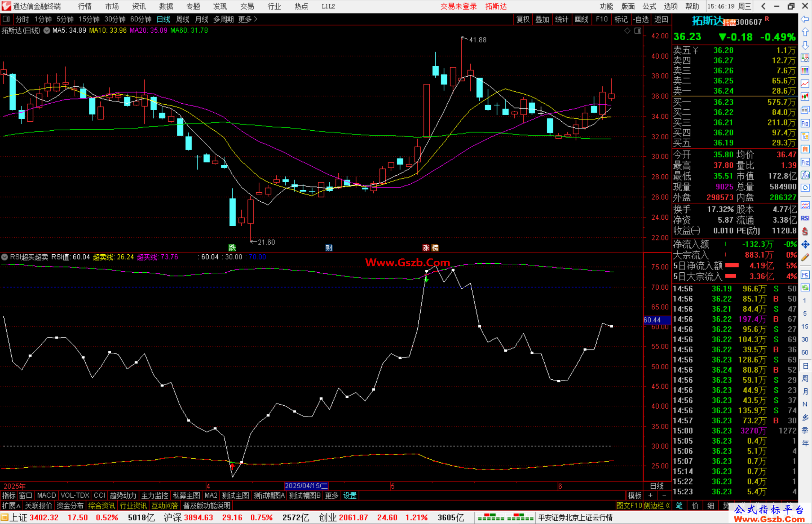Open the F12 sidebar icon
The image size is (812, 524).
tap(805, 162)
